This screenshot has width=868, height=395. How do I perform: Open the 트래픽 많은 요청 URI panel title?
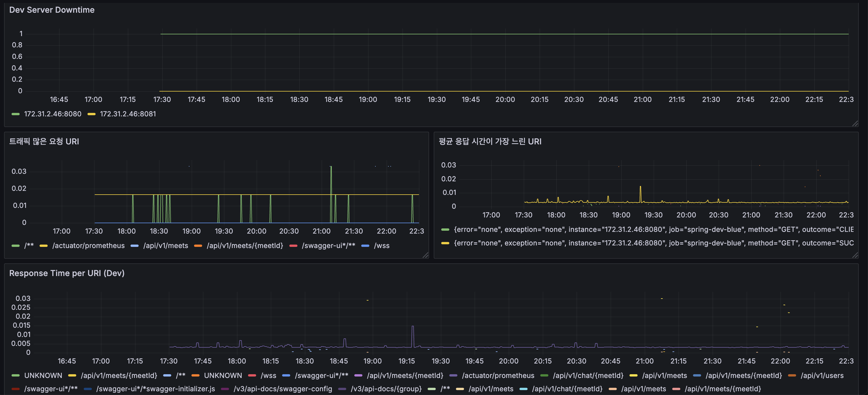[44, 141]
